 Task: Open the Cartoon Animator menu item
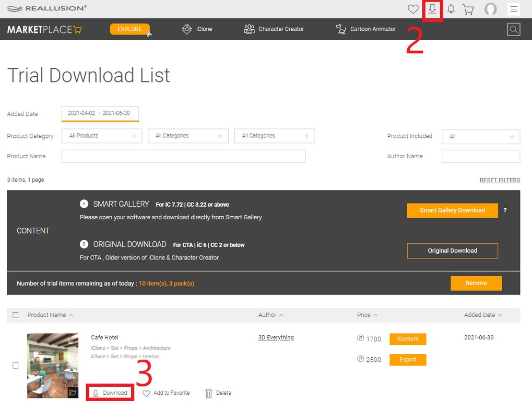373,29
